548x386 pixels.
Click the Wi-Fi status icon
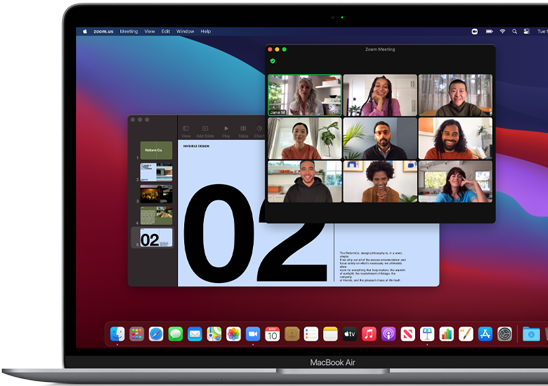pyautogui.click(x=502, y=31)
